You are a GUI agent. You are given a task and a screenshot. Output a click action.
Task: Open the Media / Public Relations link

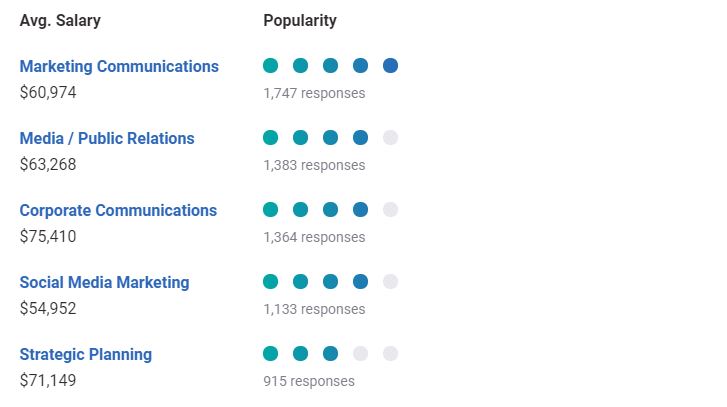coord(107,138)
